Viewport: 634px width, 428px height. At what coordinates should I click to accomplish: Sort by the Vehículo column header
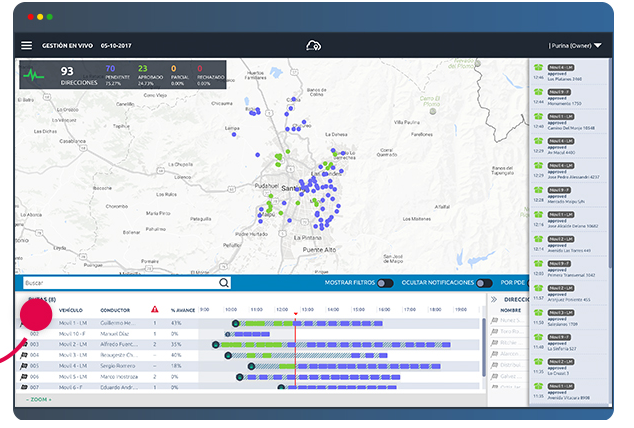click(71, 310)
